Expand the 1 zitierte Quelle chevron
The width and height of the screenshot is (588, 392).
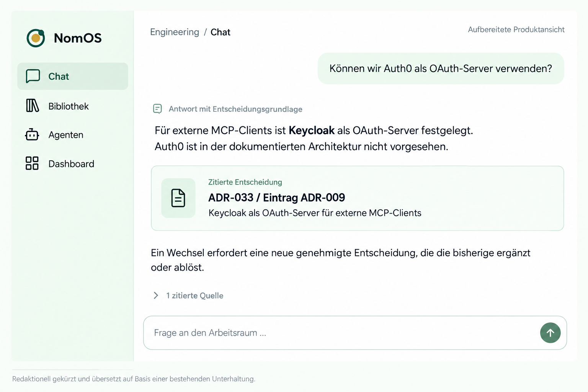(x=156, y=295)
